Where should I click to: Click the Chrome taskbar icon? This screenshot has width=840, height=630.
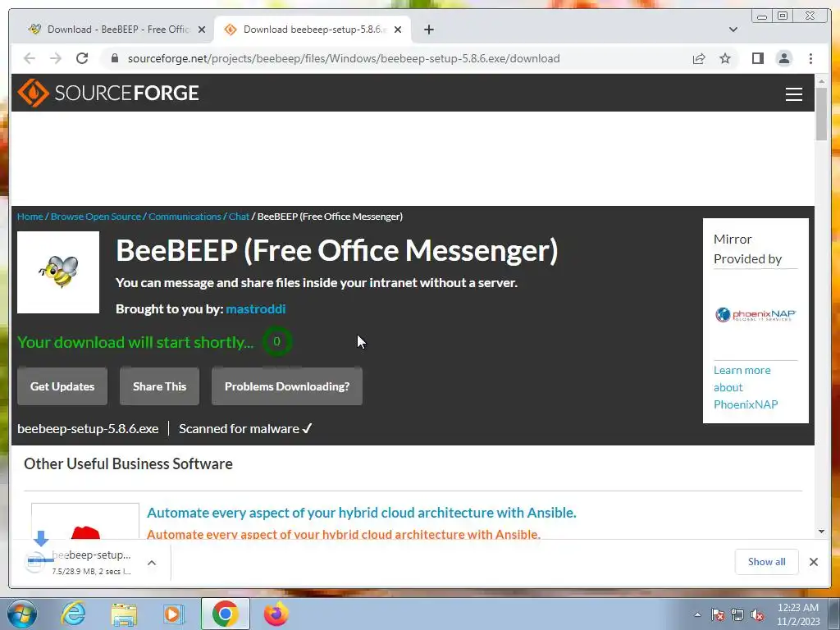click(225, 614)
